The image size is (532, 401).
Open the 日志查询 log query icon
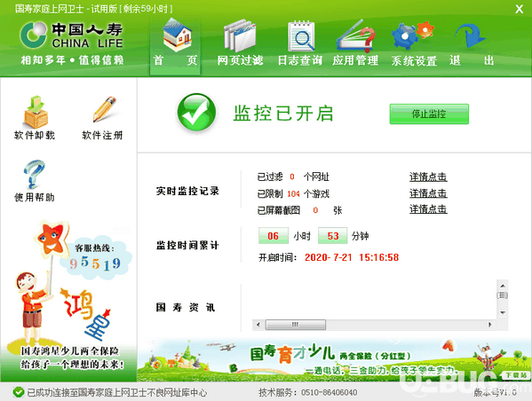point(300,36)
